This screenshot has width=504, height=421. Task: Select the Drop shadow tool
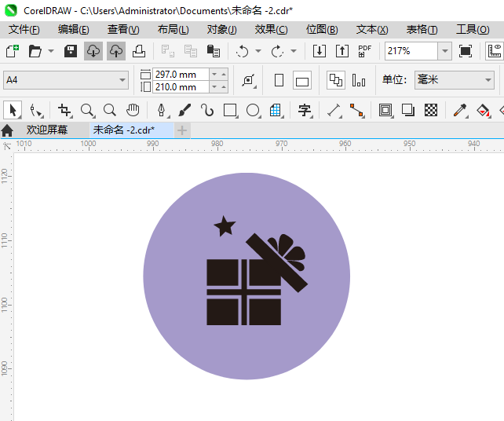[x=408, y=110]
